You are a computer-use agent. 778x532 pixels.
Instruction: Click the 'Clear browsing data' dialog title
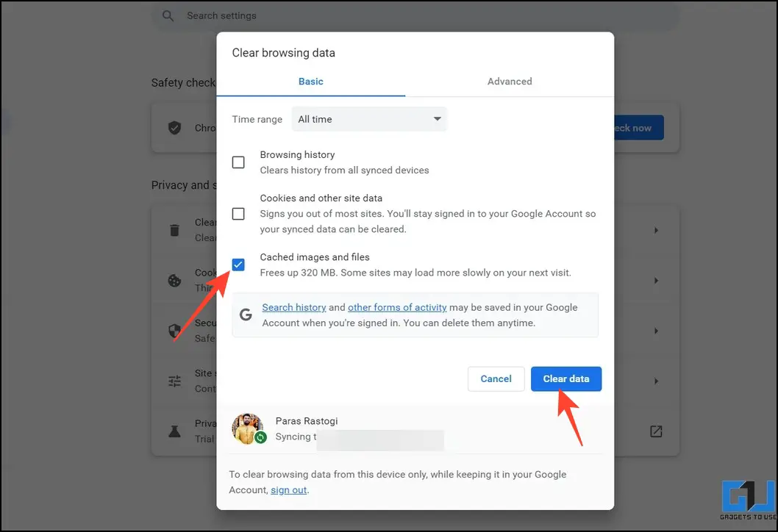pos(283,53)
